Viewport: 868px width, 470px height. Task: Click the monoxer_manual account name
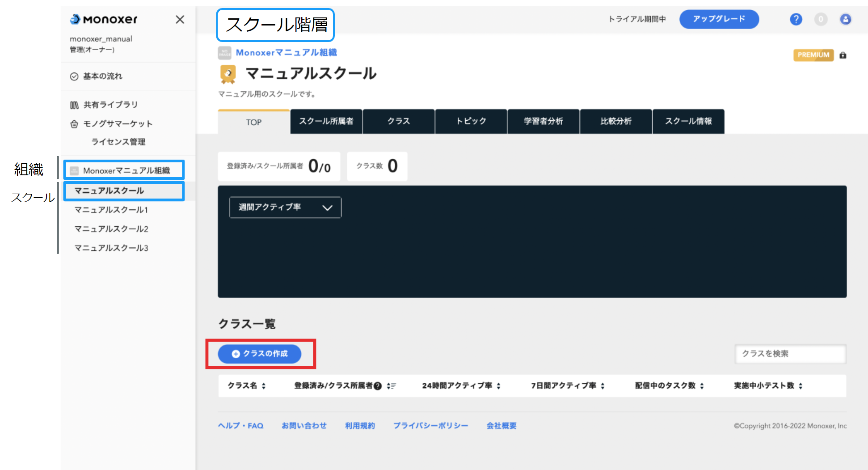click(101, 39)
